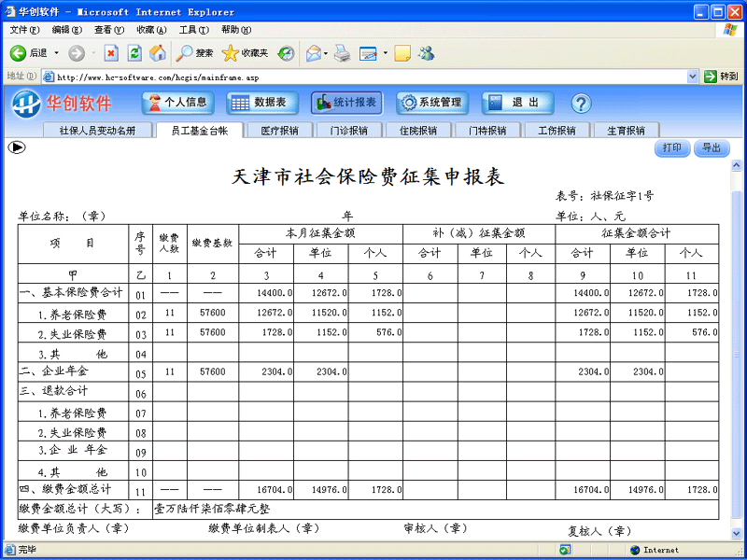
Task: Click the printer icon in toolbar
Action: (342, 53)
